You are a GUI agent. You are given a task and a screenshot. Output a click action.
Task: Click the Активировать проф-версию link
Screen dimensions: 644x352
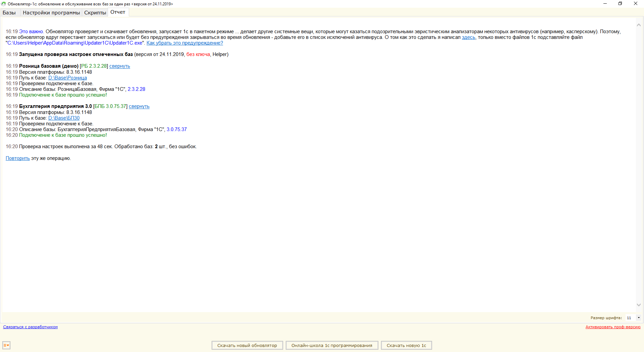point(613,327)
